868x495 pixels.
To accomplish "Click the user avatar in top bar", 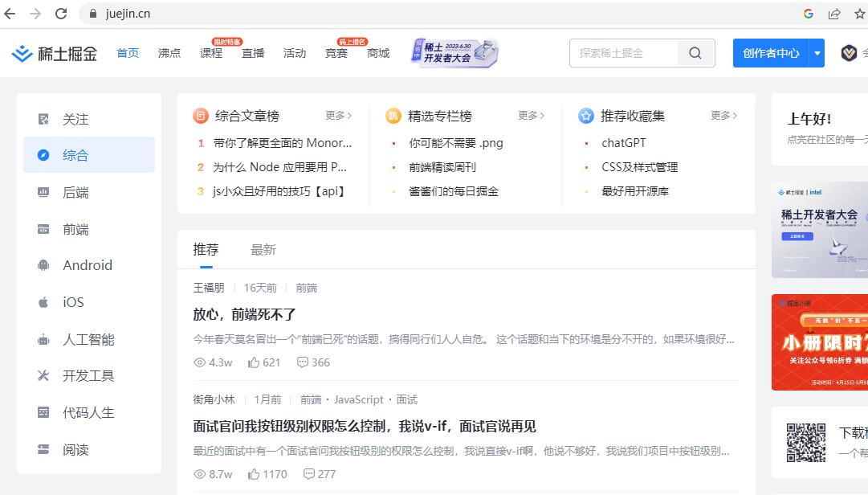I will tap(847, 52).
